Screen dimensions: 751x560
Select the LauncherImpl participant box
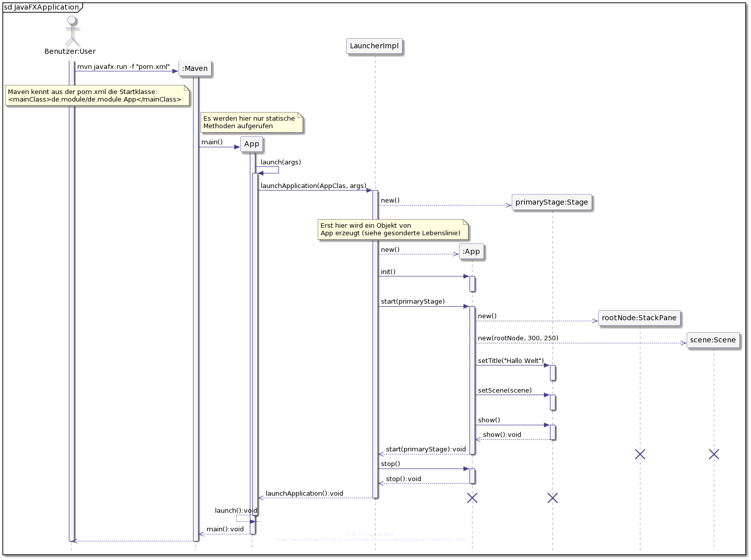(374, 46)
